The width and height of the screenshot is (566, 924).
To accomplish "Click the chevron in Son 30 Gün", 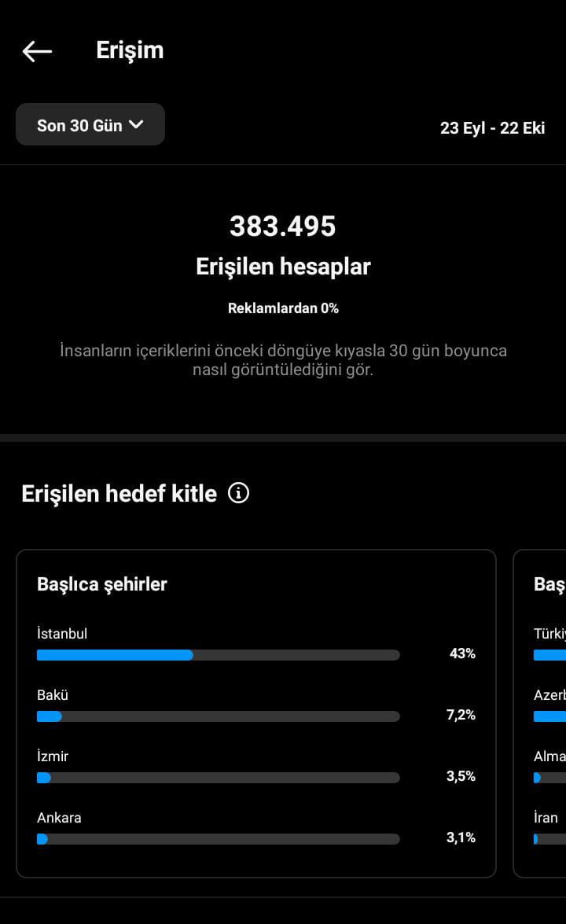I will coord(136,124).
